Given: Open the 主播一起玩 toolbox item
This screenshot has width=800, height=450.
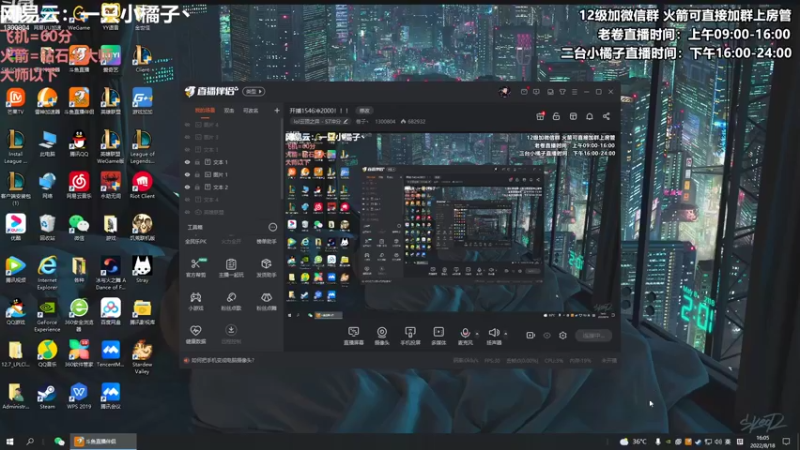Looking at the screenshot, I should point(231,267).
